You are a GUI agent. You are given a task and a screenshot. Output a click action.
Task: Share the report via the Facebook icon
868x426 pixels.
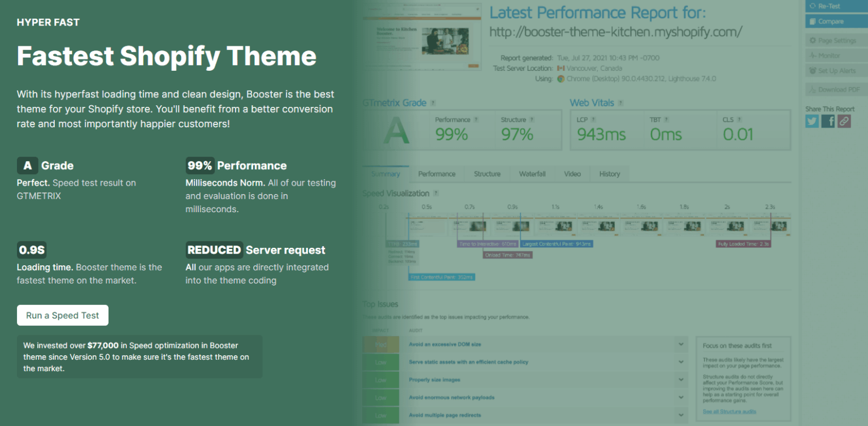click(827, 121)
